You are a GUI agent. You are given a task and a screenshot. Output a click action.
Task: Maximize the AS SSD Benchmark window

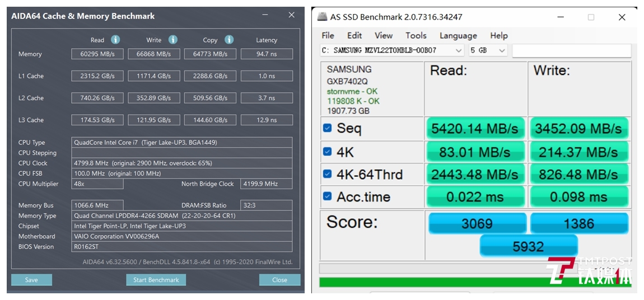591,17
